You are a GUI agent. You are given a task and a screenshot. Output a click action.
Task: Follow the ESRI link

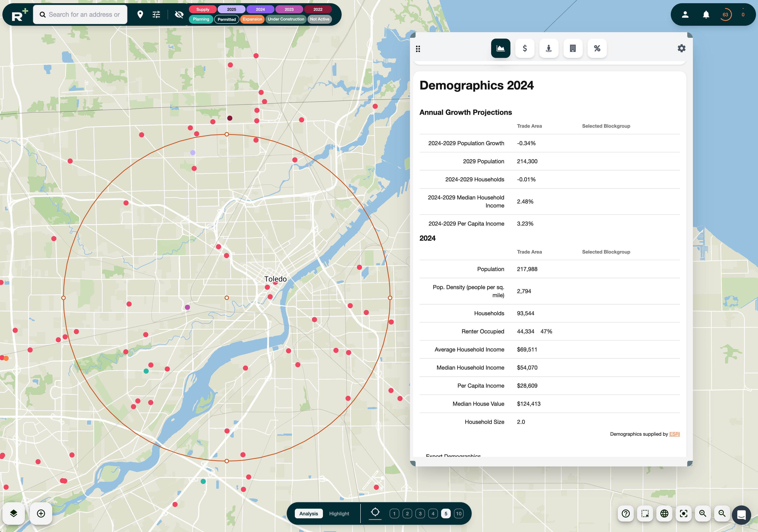tap(674, 434)
